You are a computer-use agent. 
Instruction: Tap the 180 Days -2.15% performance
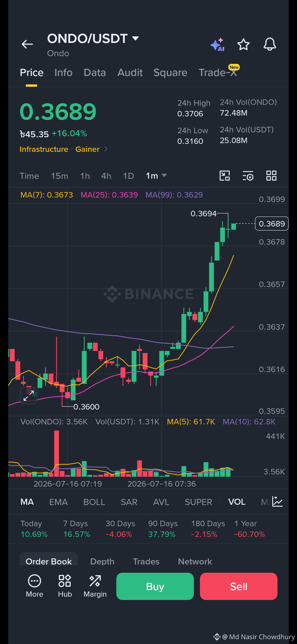(x=208, y=529)
